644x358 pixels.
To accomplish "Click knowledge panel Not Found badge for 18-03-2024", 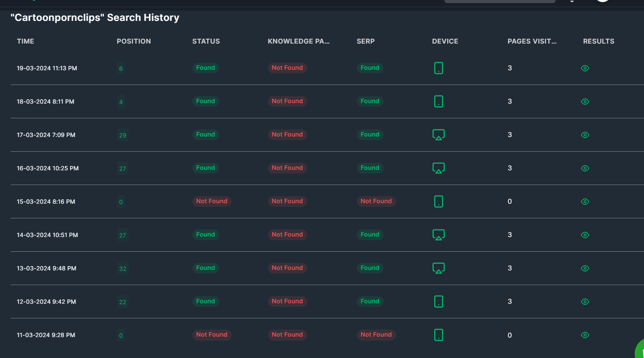I will (288, 101).
